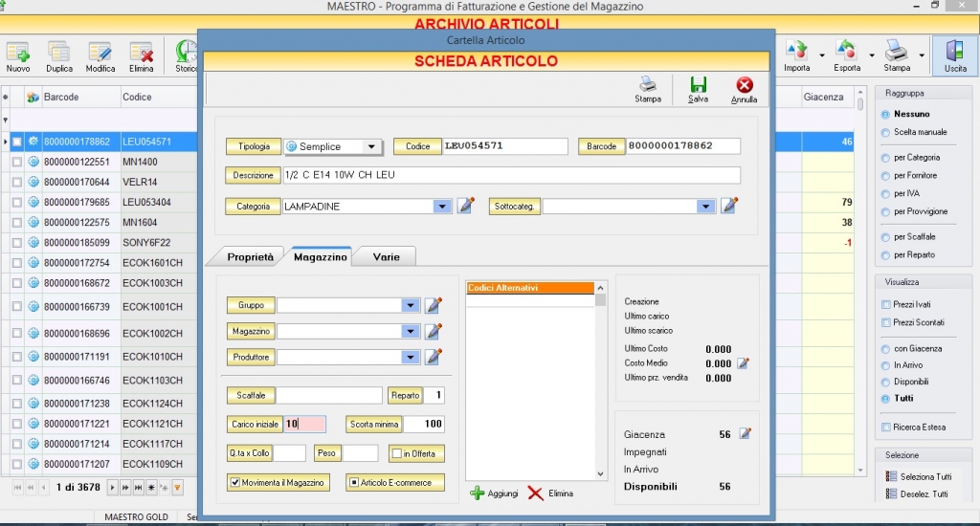
Task: Click the Esporta icon
Action: click(x=846, y=51)
